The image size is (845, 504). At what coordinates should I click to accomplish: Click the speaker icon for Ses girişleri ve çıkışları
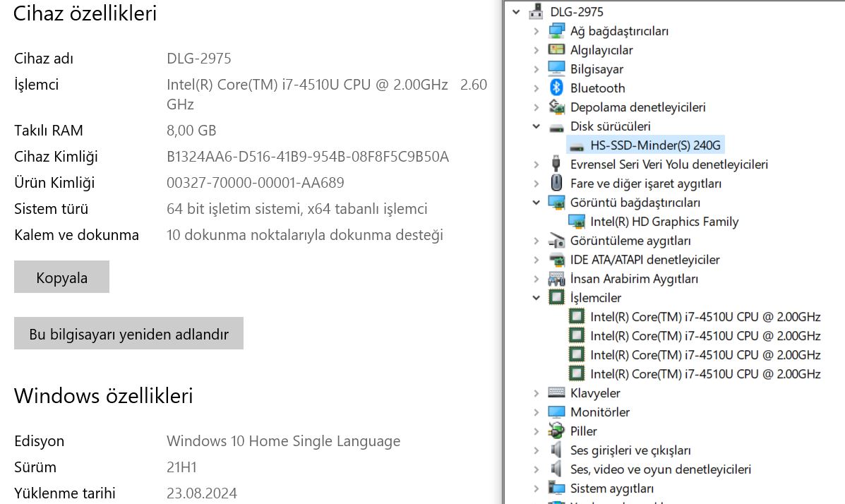[x=556, y=450]
